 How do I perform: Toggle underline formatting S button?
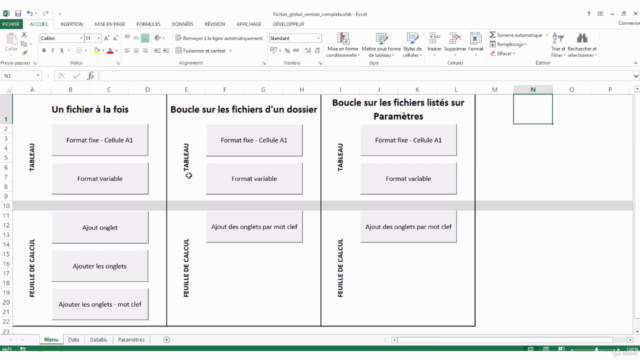pos(62,51)
